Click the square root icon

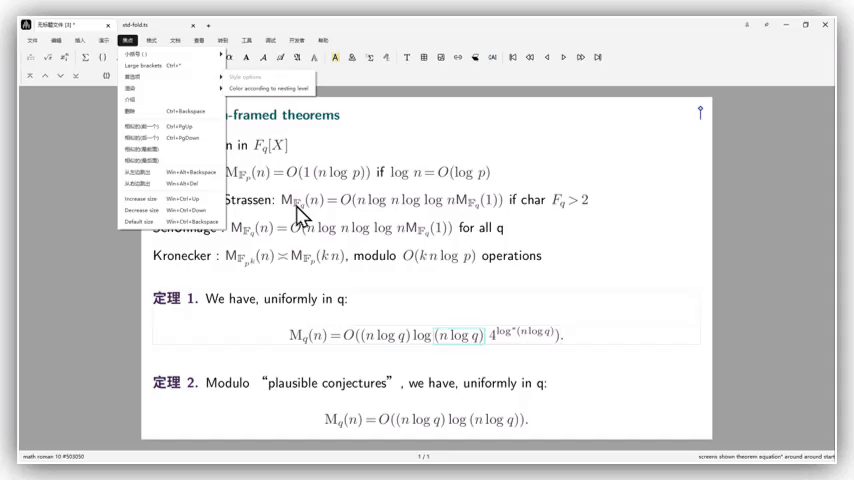pyautogui.click(x=47, y=57)
